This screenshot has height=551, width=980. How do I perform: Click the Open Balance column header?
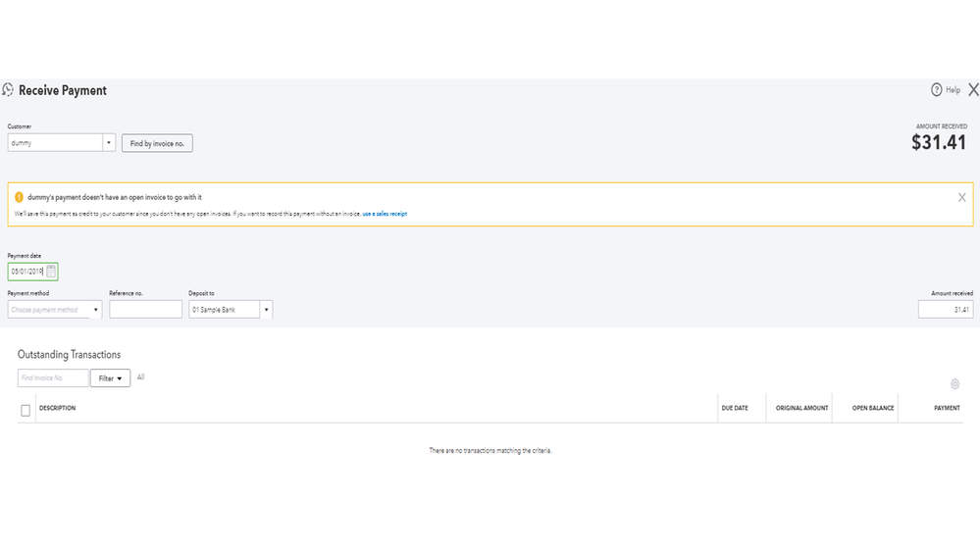[872, 408]
